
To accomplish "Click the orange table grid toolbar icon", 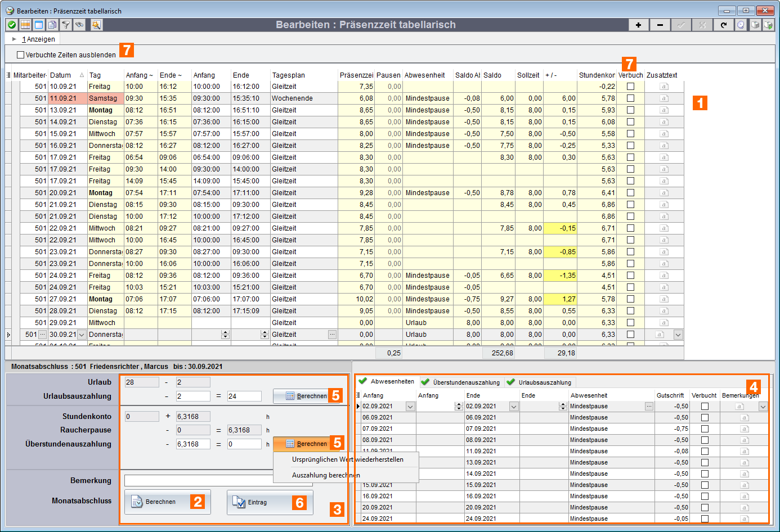I will 25,25.
